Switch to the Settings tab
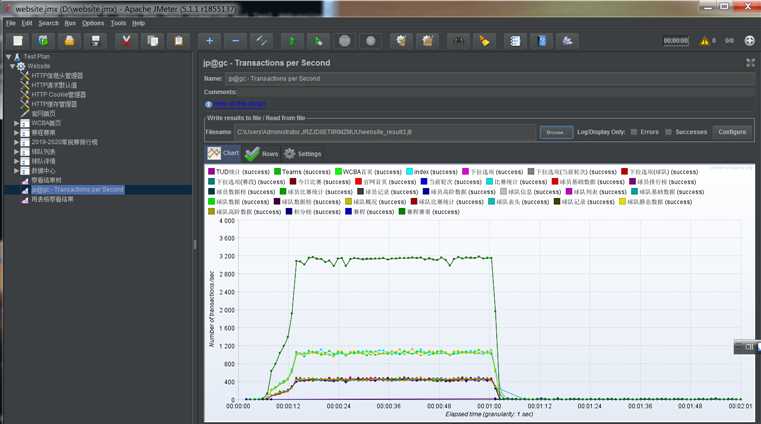 (x=303, y=154)
